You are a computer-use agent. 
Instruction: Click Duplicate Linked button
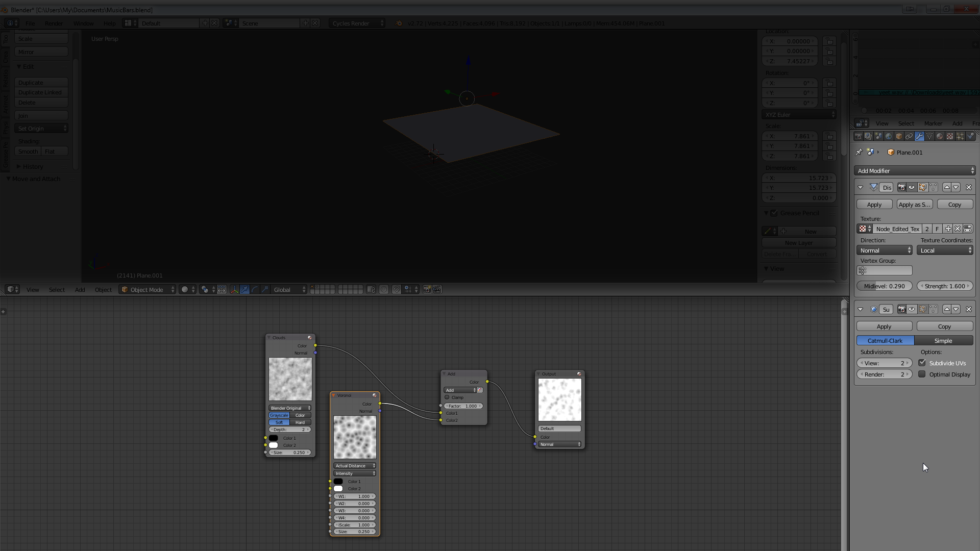point(41,92)
